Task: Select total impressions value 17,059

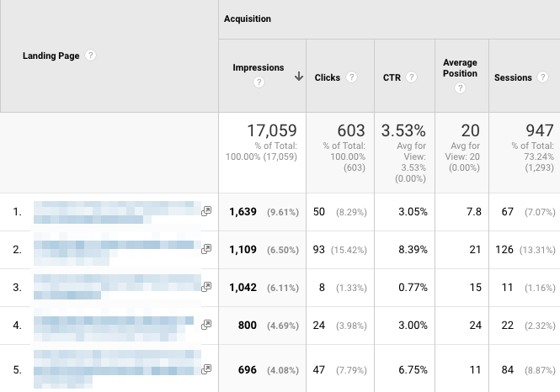Action: [x=272, y=130]
